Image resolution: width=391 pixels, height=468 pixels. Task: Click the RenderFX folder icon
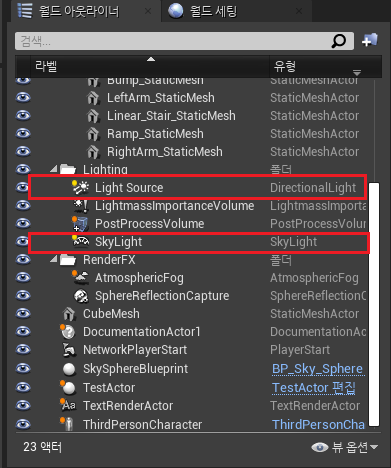(68, 260)
